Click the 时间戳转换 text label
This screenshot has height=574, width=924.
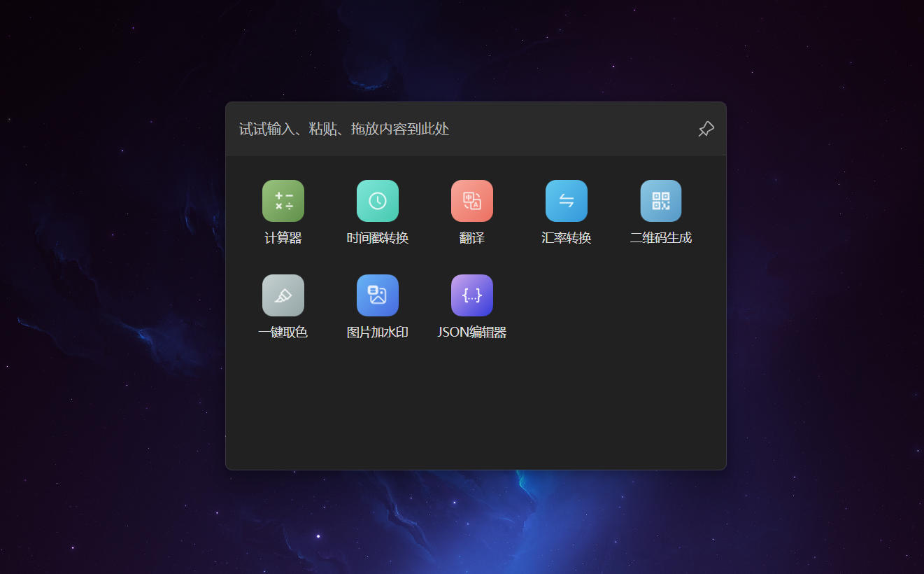(x=378, y=237)
